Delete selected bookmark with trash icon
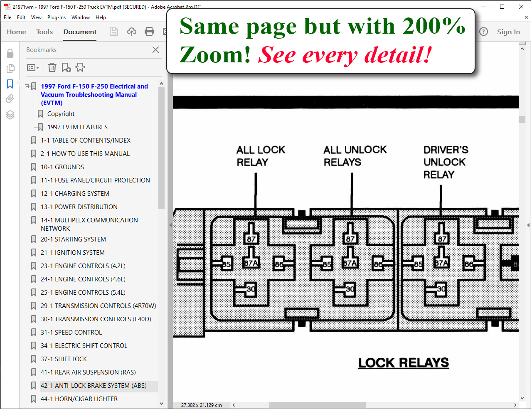 click(x=52, y=67)
